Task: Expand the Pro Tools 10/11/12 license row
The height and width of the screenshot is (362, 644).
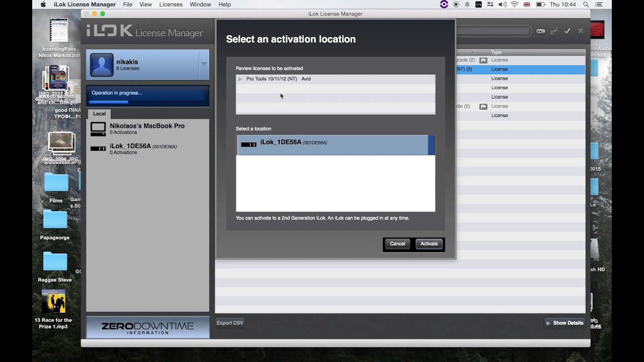Action: [x=240, y=79]
